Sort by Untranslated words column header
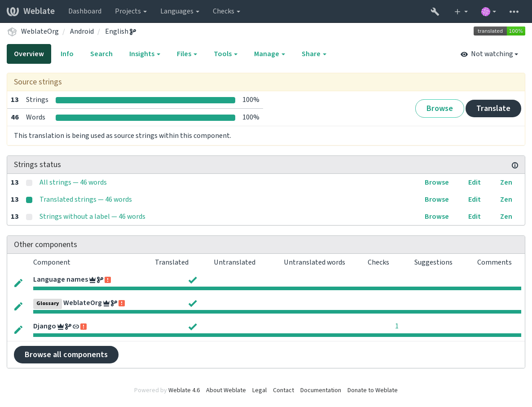Screen dimensions: 532x407 coord(314,262)
